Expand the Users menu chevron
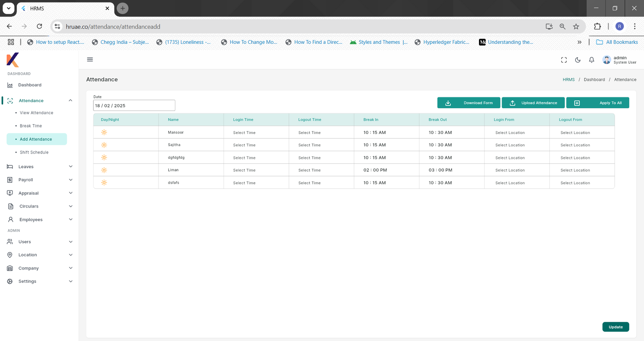Screen dimensions: 644x341 click(x=71, y=242)
